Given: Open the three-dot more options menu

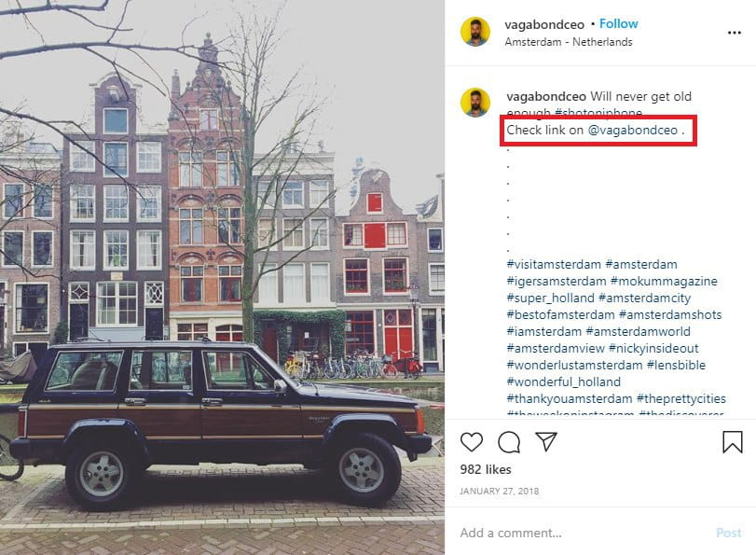Looking at the screenshot, I should (734, 33).
